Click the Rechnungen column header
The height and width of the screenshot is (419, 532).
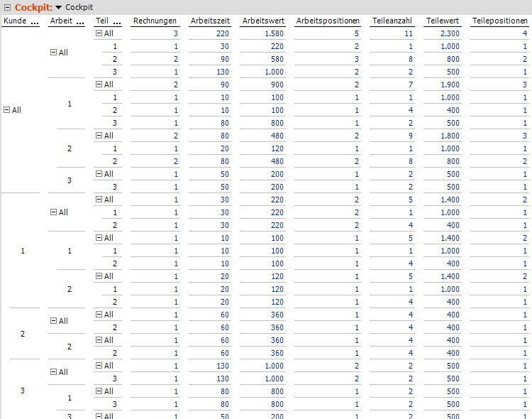click(155, 21)
